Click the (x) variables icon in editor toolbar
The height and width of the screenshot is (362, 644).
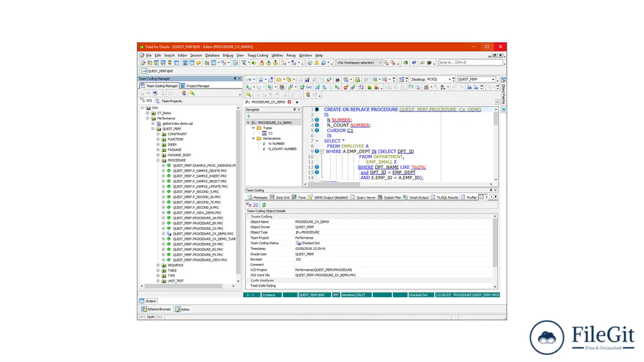coord(309,87)
